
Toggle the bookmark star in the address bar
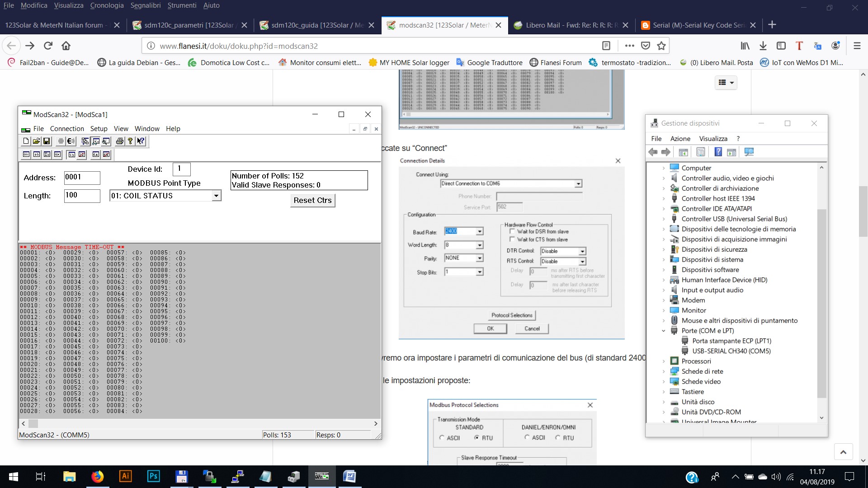coord(661,46)
